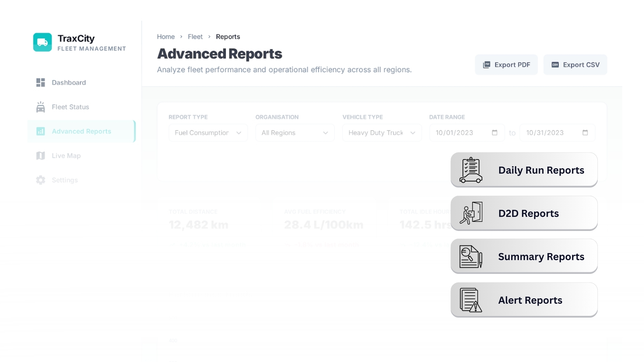This screenshot has height=362, width=644.
Task: Click the Dashboard grid icon
Action: click(x=41, y=82)
